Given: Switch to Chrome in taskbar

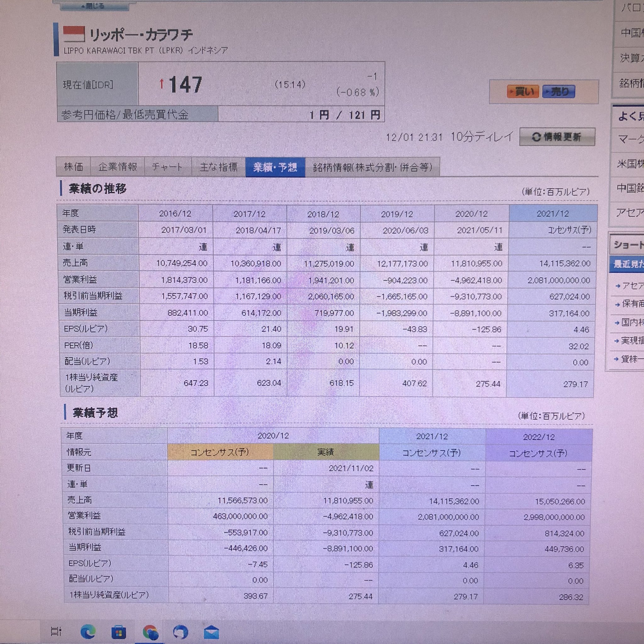Looking at the screenshot, I should click(150, 632).
